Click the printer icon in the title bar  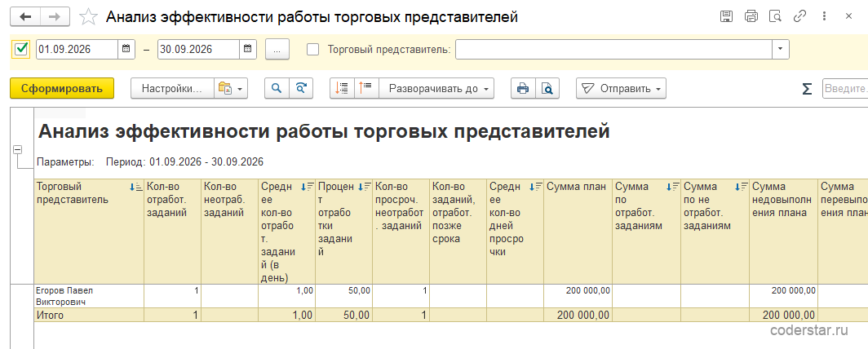point(751,16)
